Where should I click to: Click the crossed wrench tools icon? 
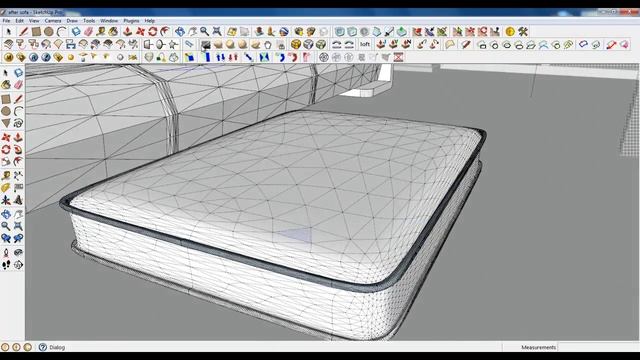click(523, 31)
